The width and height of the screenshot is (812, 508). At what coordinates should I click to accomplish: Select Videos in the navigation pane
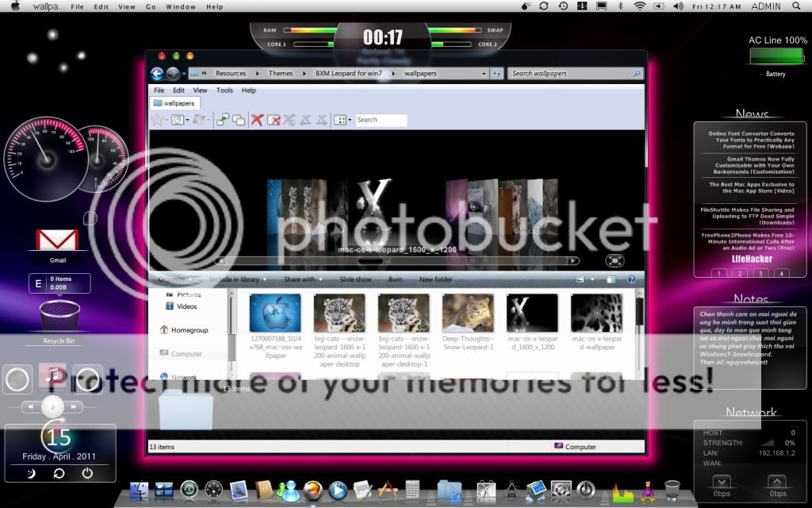pos(182,306)
